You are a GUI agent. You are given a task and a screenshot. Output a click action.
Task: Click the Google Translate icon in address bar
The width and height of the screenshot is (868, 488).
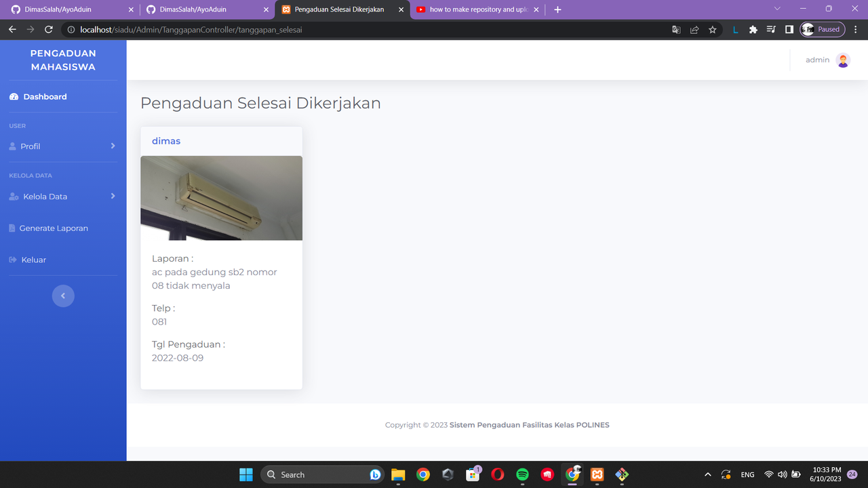click(675, 29)
